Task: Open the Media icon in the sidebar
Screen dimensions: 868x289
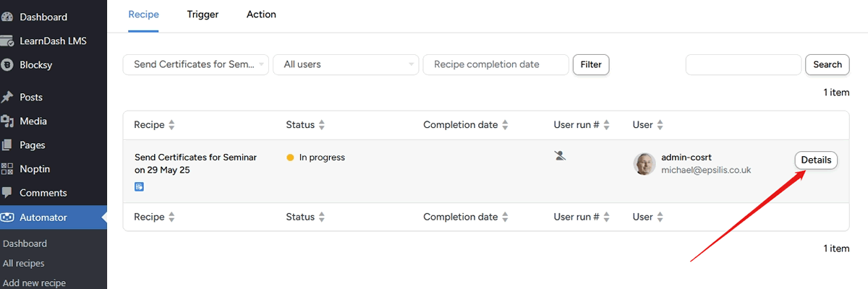Action: pyautogui.click(x=7, y=121)
